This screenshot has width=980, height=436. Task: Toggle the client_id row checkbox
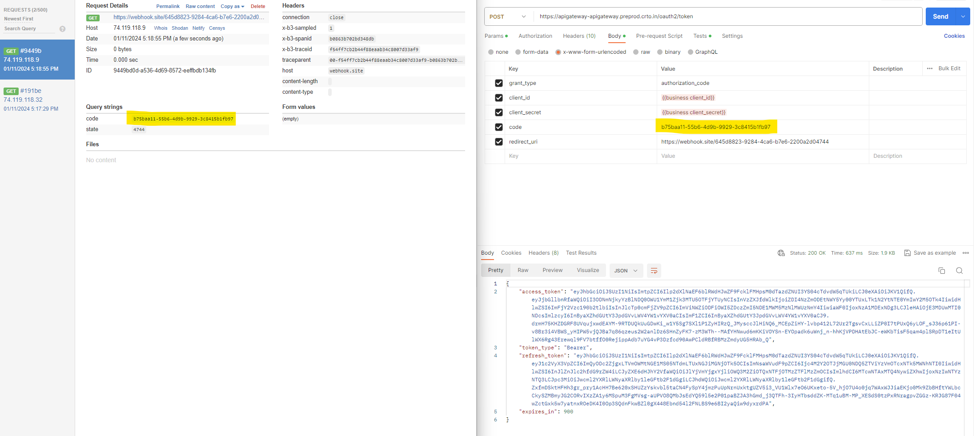tap(498, 98)
